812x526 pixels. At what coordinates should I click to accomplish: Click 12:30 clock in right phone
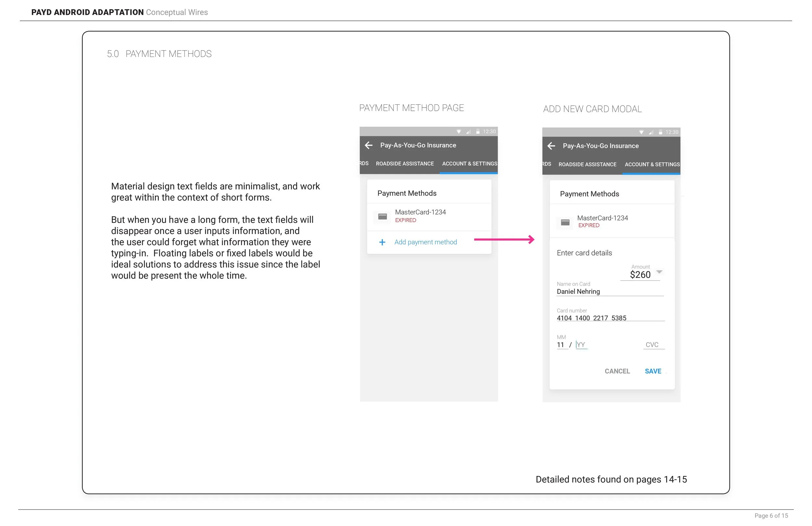pos(672,132)
